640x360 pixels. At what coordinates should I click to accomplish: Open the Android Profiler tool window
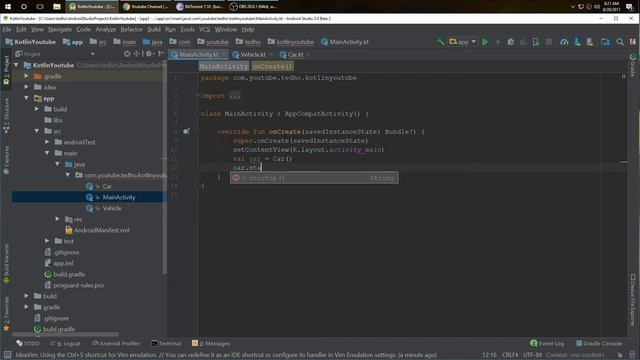[x=116, y=343]
